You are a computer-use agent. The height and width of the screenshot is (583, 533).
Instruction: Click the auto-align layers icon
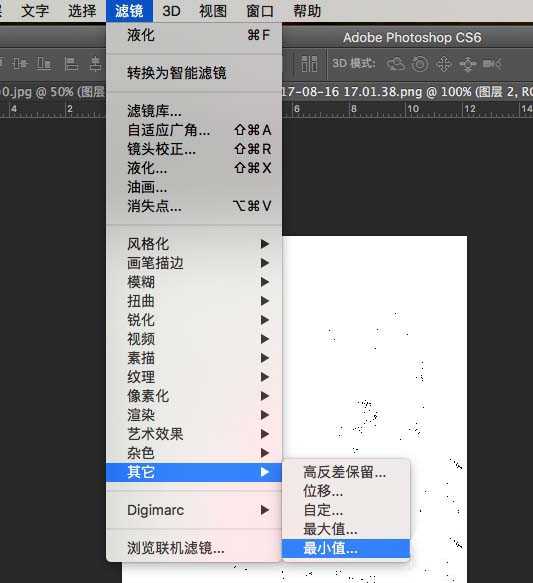click(x=309, y=64)
